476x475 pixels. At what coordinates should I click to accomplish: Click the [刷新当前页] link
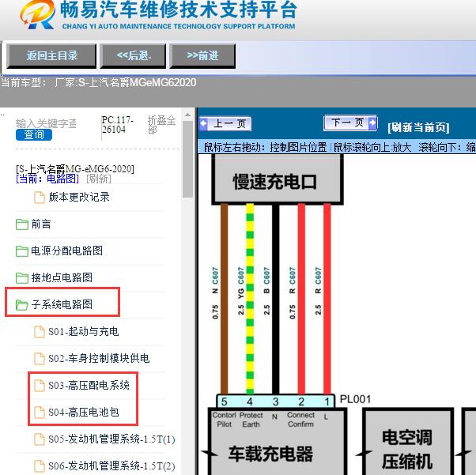tap(418, 127)
